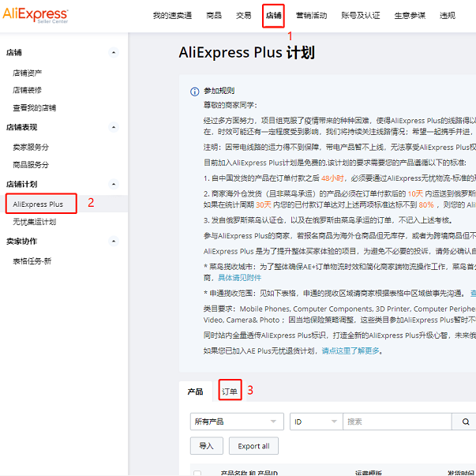The image size is (476, 476).
Task: Open the ID search-type dropdown
Action: [x=316, y=422]
